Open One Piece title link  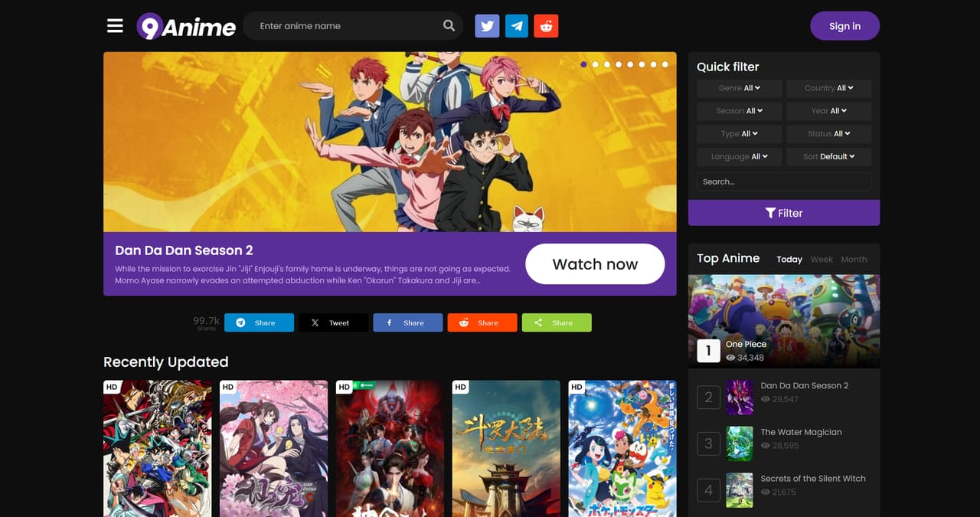(746, 344)
